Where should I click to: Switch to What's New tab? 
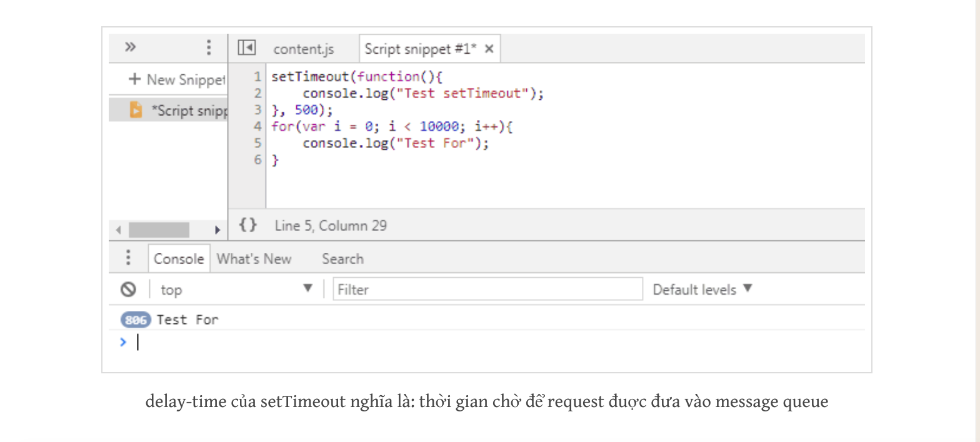(x=254, y=258)
